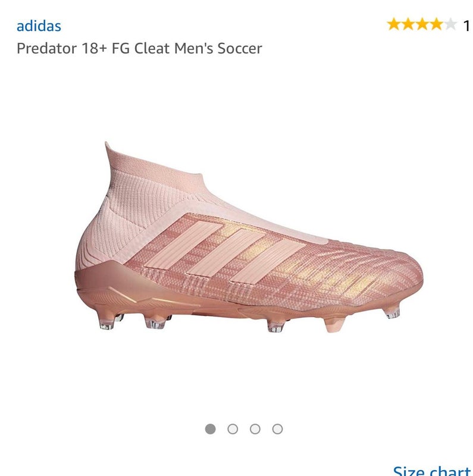
Task: Click the empty gray fifth star
Action: pos(451,24)
